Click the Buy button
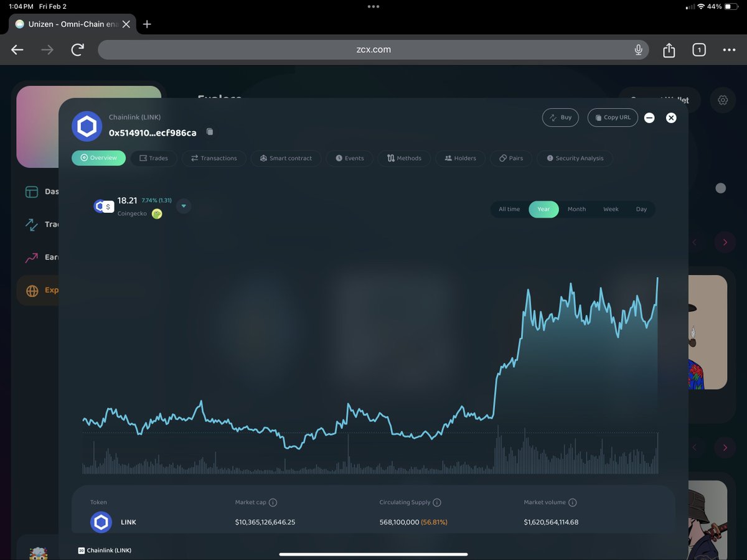 click(x=560, y=117)
